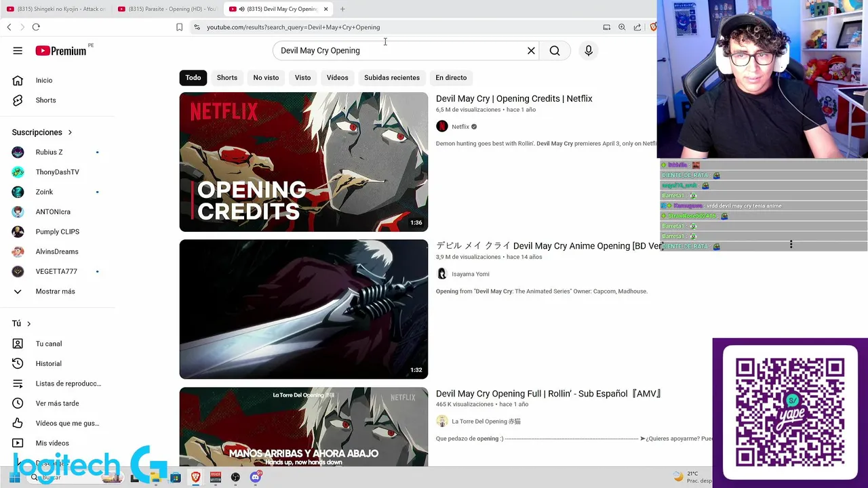Play the sword anime opening thumbnail
Viewport: 868px width, 488px height.
point(304,309)
